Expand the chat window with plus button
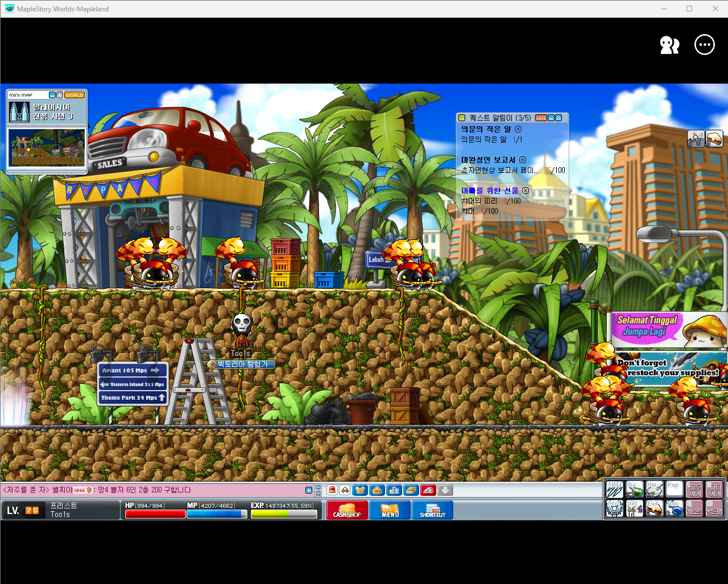This screenshot has width=728, height=584. coord(309,490)
